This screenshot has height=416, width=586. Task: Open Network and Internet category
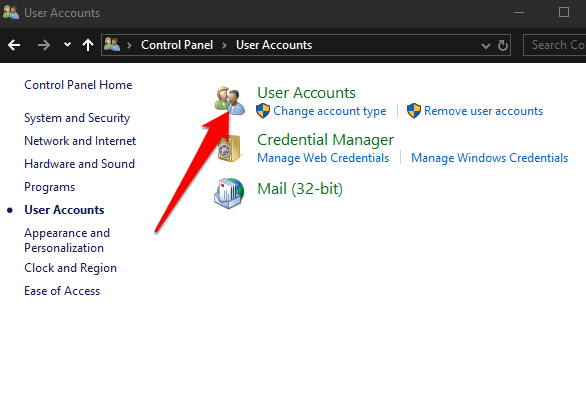[x=80, y=141]
